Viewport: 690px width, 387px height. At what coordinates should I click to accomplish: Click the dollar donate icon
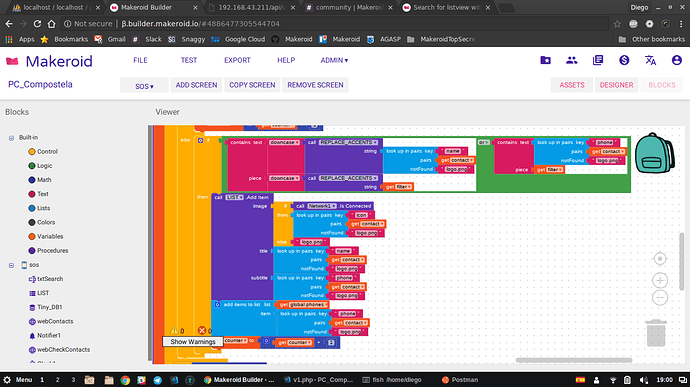pos(624,60)
